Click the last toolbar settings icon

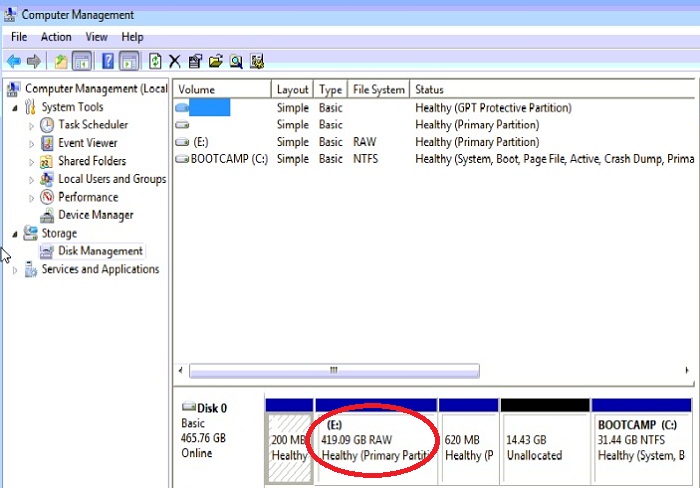[257, 61]
